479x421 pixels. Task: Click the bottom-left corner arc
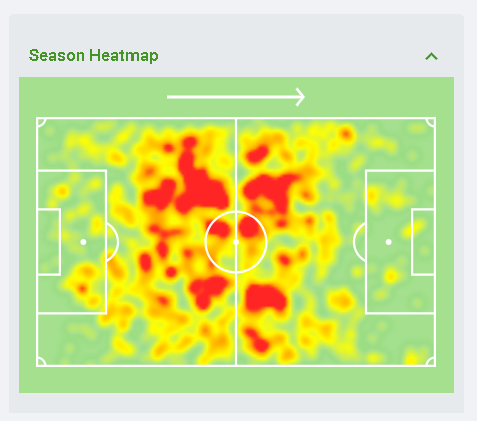point(41,362)
